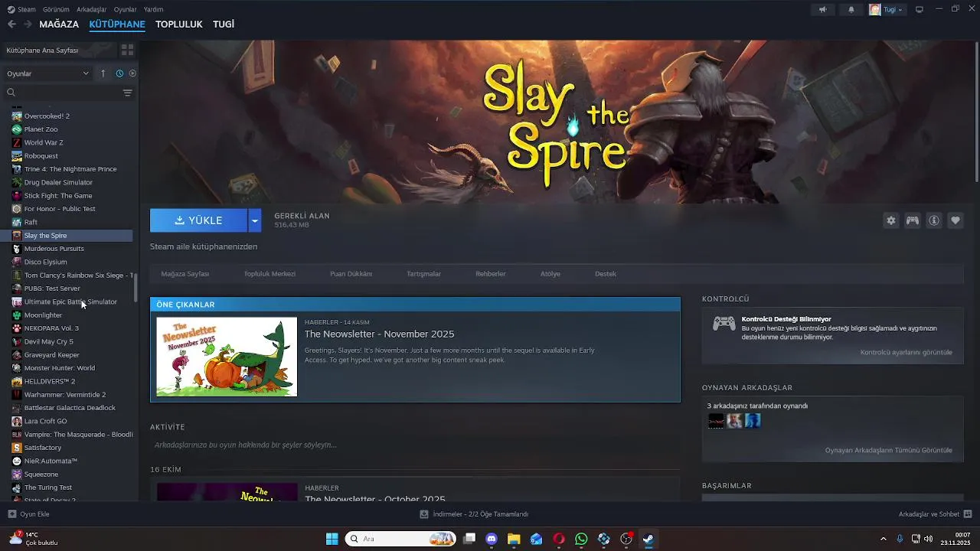The height and width of the screenshot is (551, 980).
Task: Click the YÜKLE install button
Action: coord(198,220)
